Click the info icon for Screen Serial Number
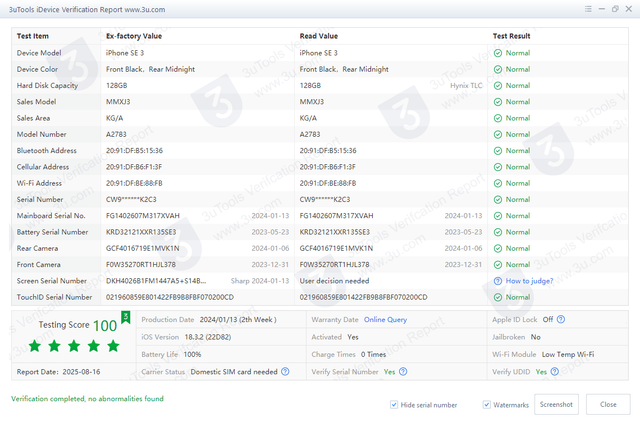640x424 pixels. coord(497,281)
